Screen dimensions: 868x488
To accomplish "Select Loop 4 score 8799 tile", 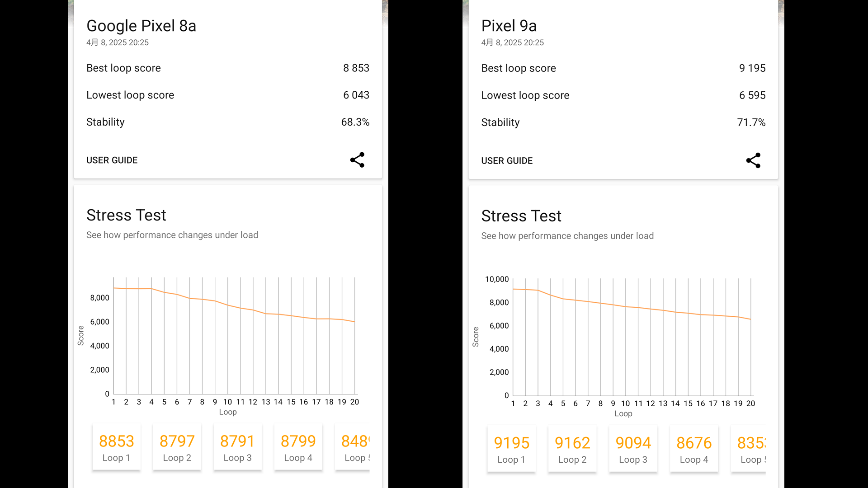I will pos(298,447).
